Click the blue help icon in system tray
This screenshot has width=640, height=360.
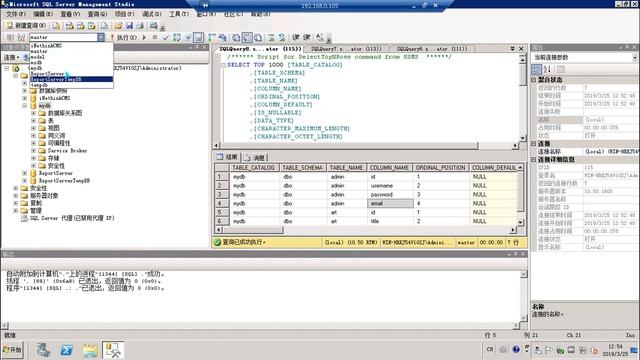tap(516, 349)
